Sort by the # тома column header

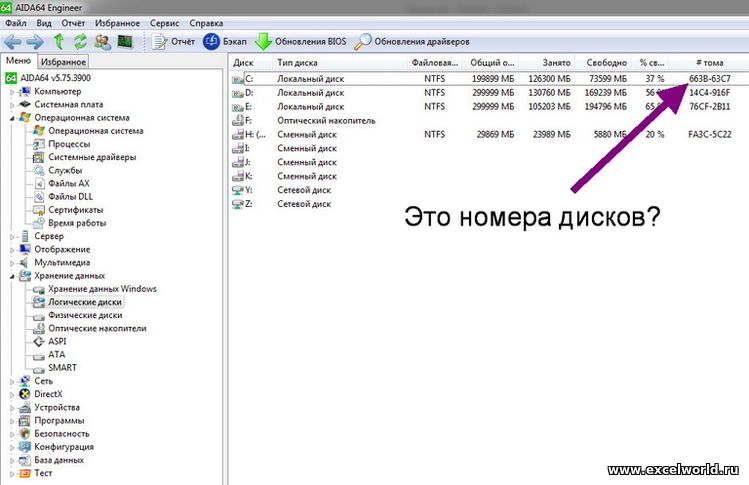point(709,63)
